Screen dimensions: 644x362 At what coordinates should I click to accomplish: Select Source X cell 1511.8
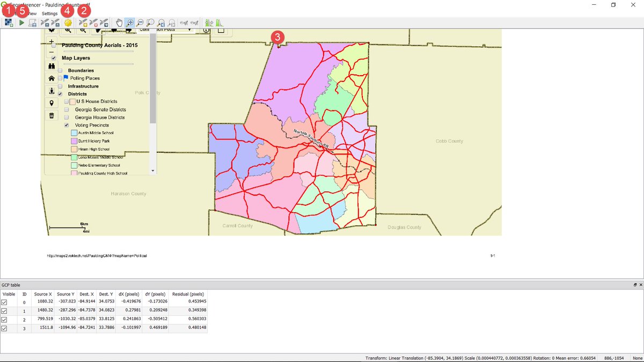tap(42, 328)
